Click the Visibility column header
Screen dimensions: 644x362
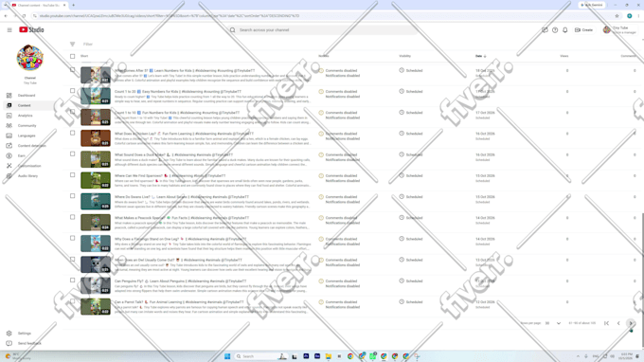(405, 56)
